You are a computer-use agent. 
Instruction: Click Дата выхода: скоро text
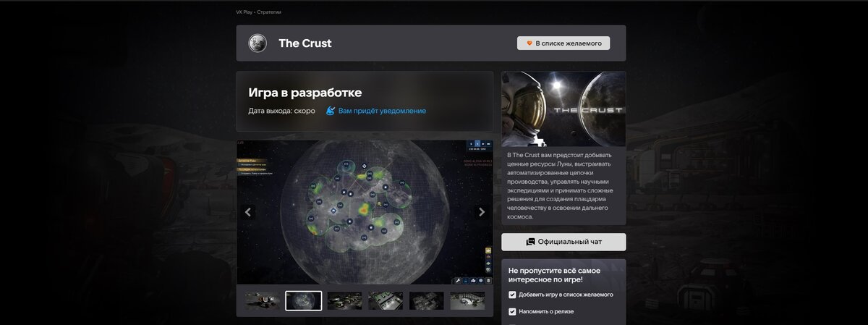pos(281,111)
